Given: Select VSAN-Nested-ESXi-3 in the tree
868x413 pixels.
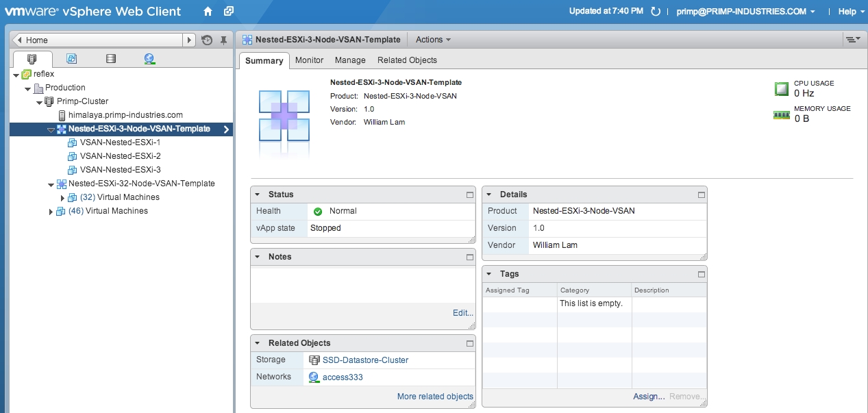Looking at the screenshot, I should click(120, 170).
